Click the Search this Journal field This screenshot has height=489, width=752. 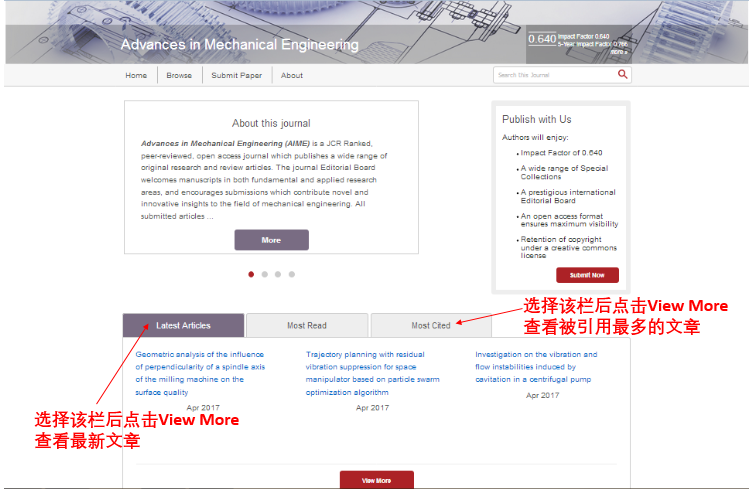(552, 75)
